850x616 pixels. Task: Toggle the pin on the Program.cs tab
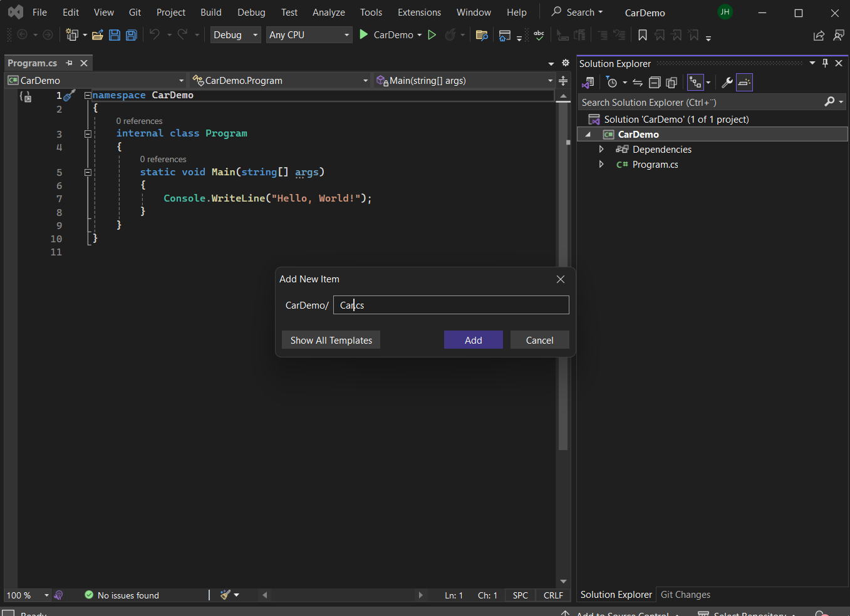point(69,63)
